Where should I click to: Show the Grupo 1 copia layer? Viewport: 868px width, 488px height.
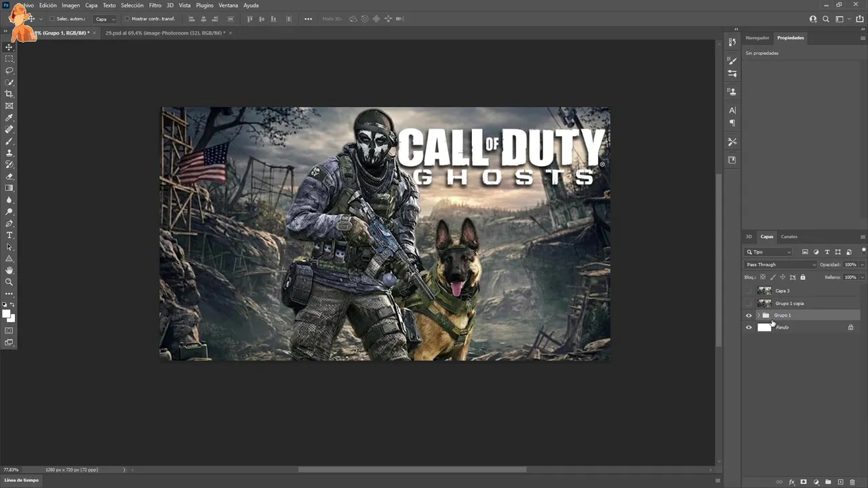(749, 303)
